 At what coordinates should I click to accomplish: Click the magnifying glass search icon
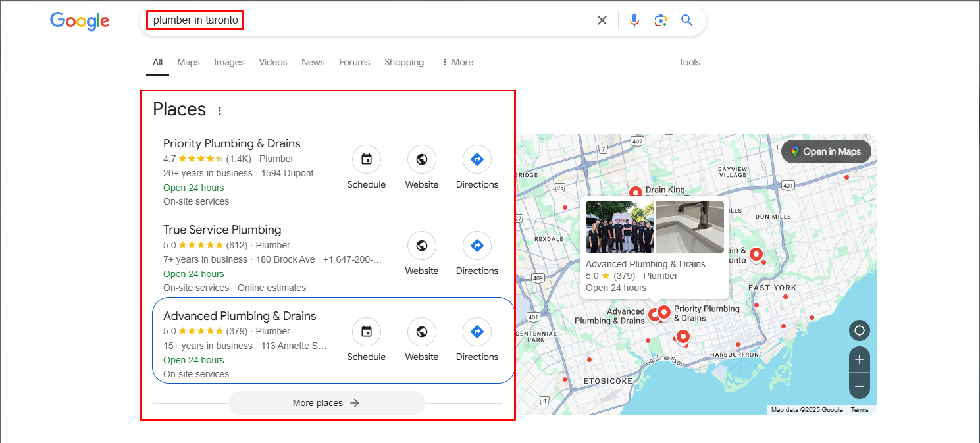click(686, 20)
